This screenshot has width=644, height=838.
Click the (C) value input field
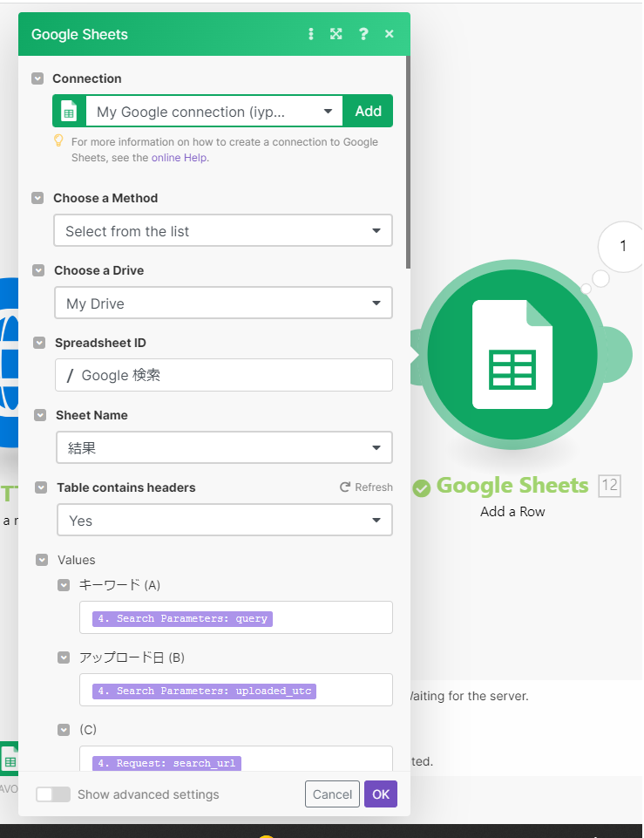tap(236, 759)
